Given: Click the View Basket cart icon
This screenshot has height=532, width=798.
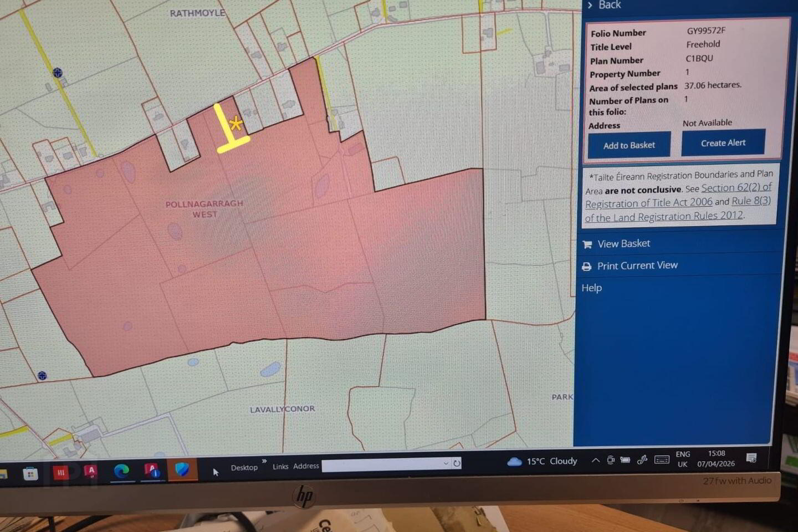Looking at the screenshot, I should tap(587, 244).
